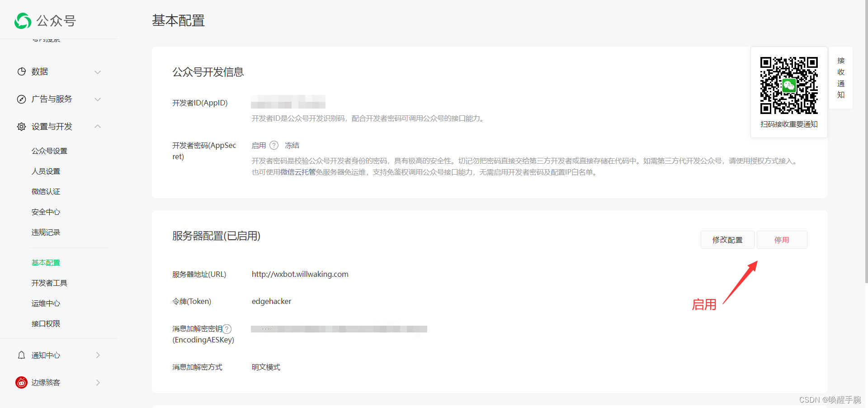Open 开发者工具 in sidebar
Image resolution: width=868 pixels, height=408 pixels.
(49, 283)
